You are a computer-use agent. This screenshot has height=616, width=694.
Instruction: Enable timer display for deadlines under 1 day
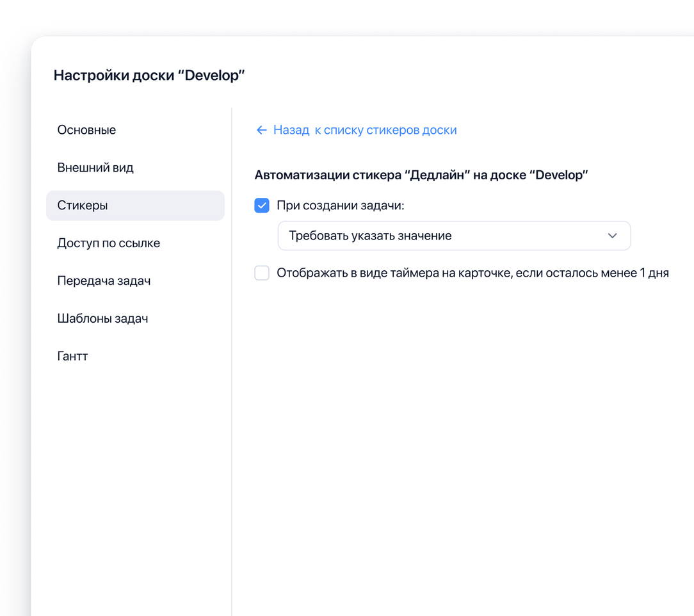(262, 273)
